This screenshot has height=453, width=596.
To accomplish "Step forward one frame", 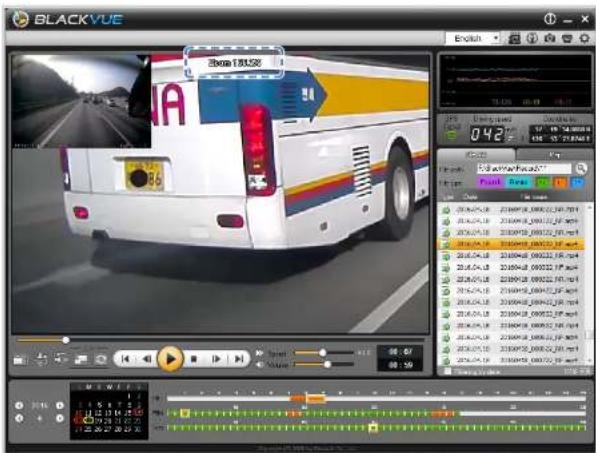I will (x=216, y=359).
